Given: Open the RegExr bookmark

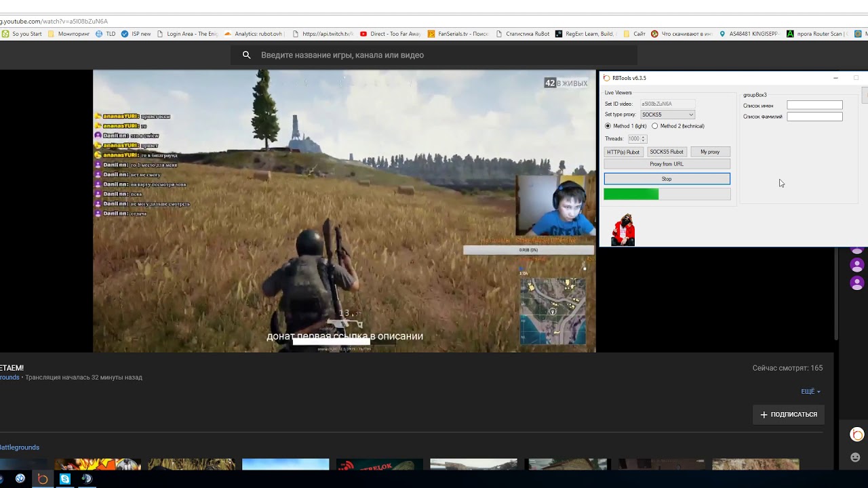Looking at the screenshot, I should click(x=585, y=34).
